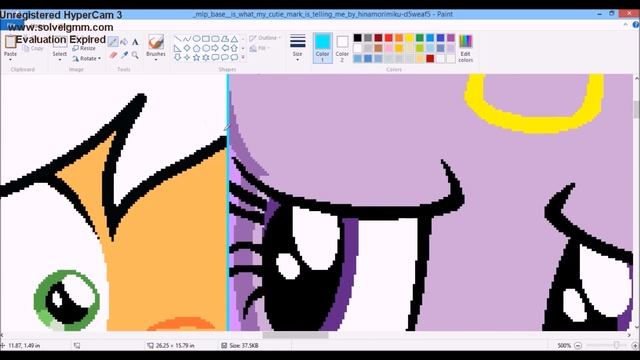Choose the Six-point star shape
The height and width of the screenshot is (360, 640).
coord(206,58)
